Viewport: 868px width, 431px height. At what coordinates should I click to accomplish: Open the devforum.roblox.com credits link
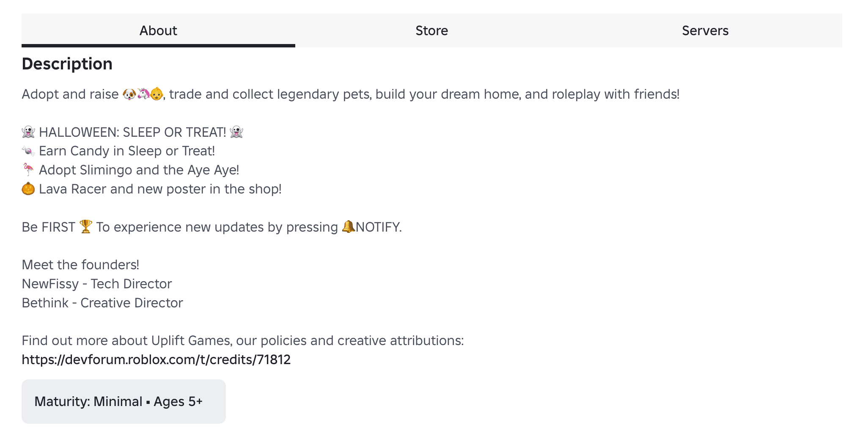[x=156, y=359]
